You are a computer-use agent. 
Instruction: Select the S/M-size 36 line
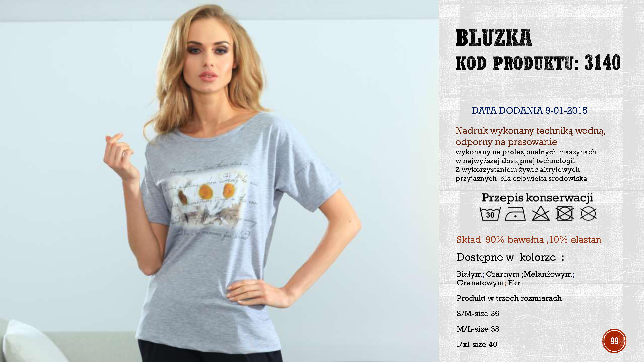[x=478, y=314]
